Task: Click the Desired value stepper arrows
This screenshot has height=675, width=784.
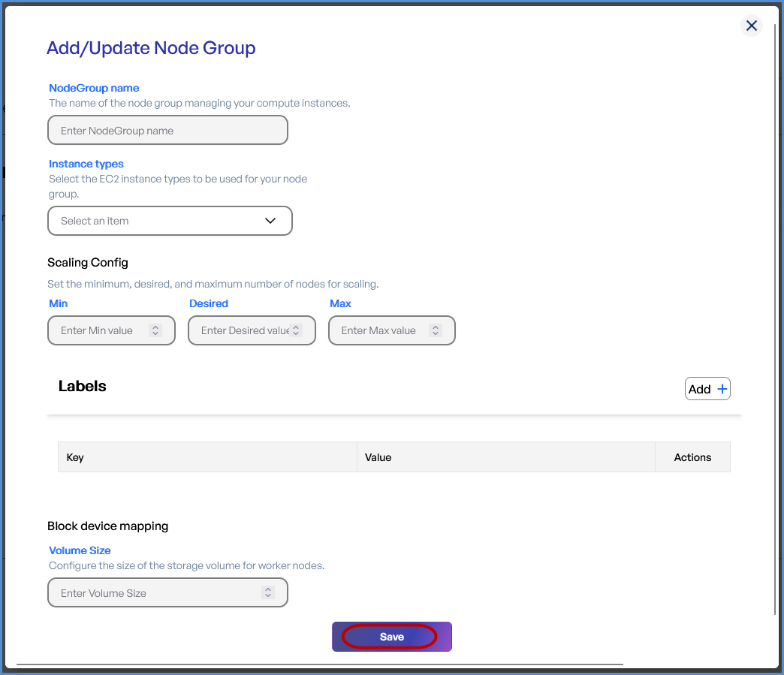Action: (x=296, y=330)
